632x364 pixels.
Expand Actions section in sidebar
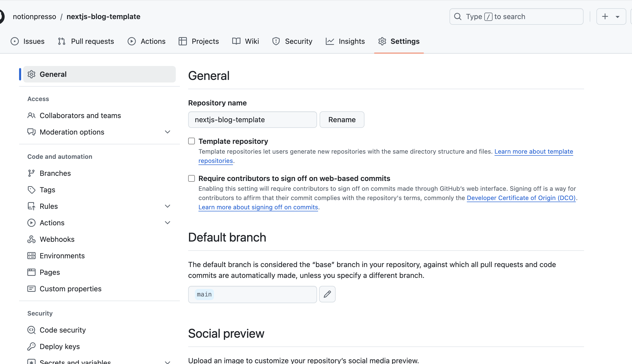(168, 223)
